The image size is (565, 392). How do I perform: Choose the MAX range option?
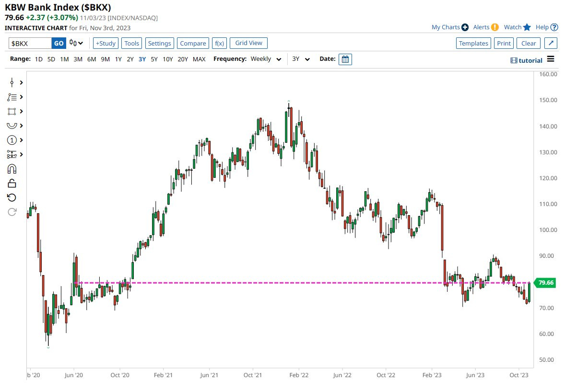tap(199, 59)
